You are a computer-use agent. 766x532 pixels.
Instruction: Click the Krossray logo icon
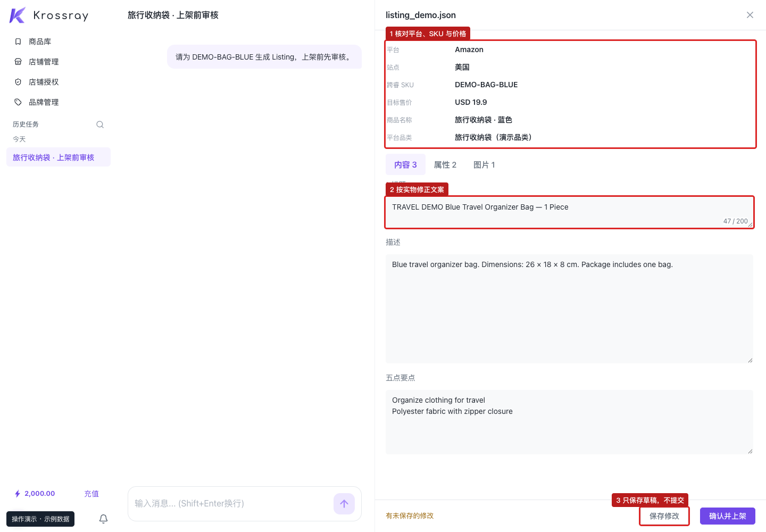click(x=17, y=15)
